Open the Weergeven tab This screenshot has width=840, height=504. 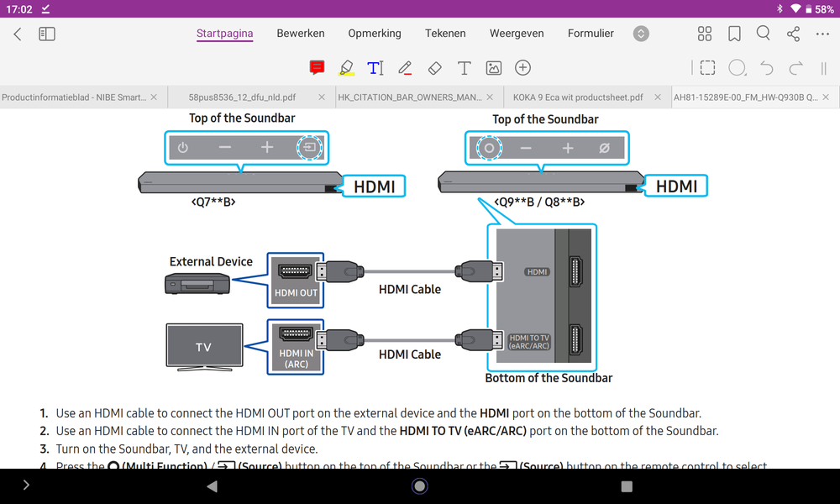(517, 34)
